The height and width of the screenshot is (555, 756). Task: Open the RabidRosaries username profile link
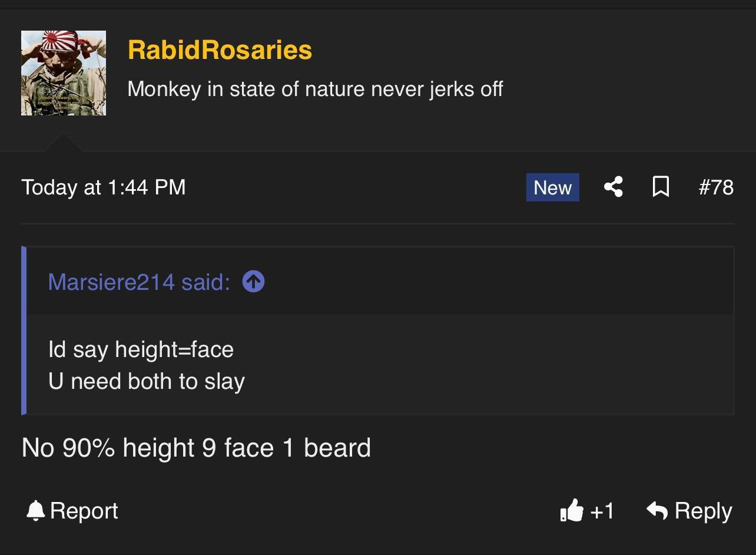(220, 49)
